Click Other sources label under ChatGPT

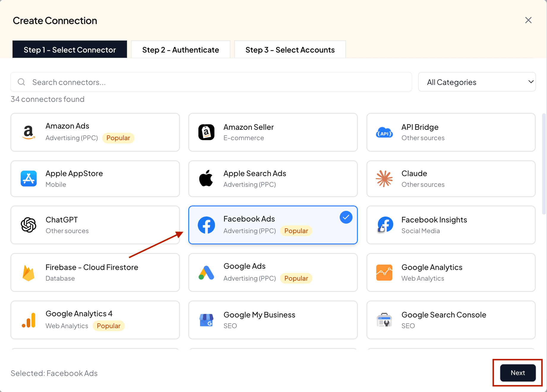point(67,231)
